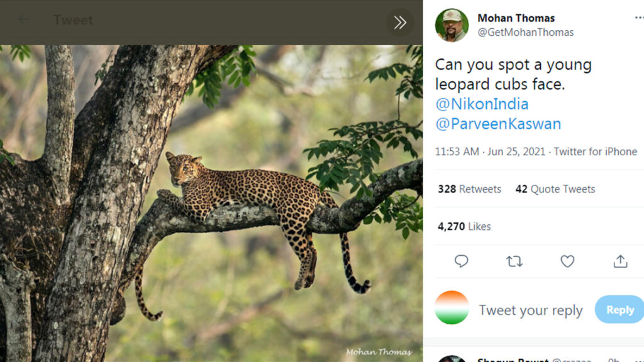The image size is (644, 362).
Task: Like the tweet with the heart icon
Action: pos(567,261)
